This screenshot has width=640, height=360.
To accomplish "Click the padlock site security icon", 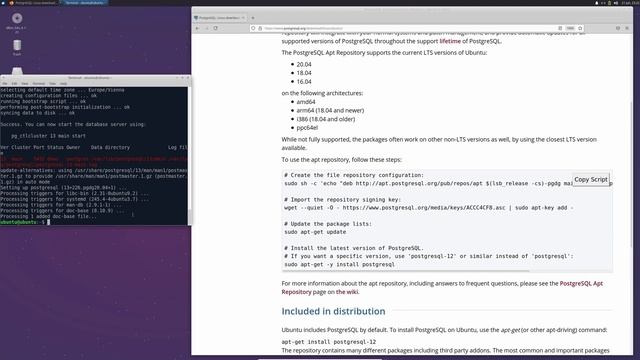I will pos(260,28).
